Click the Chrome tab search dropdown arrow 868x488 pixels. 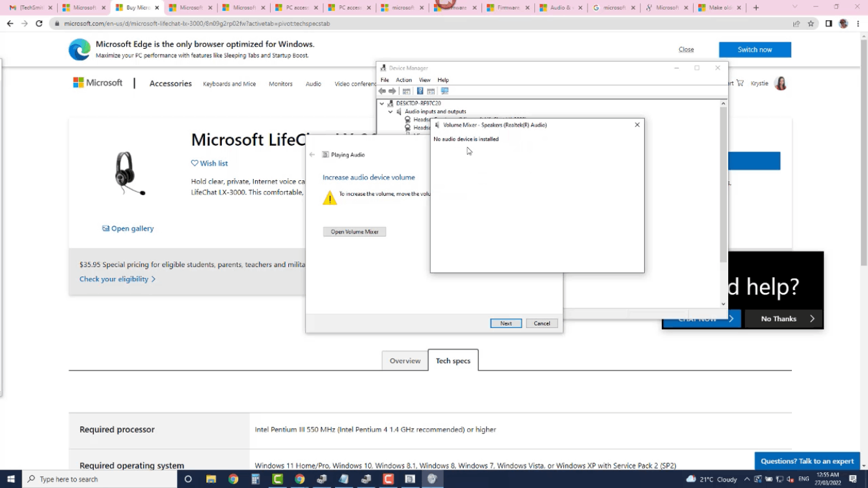tap(794, 7)
